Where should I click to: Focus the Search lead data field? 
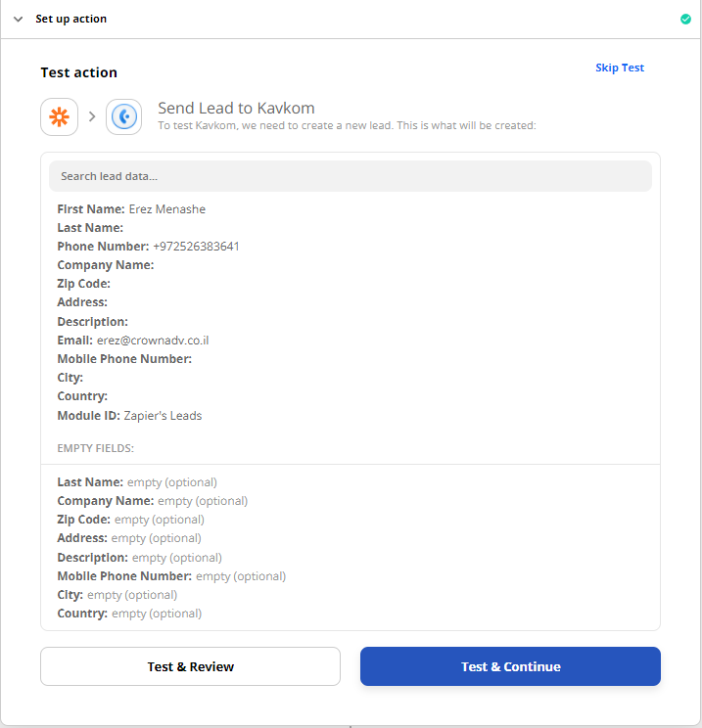pos(350,176)
